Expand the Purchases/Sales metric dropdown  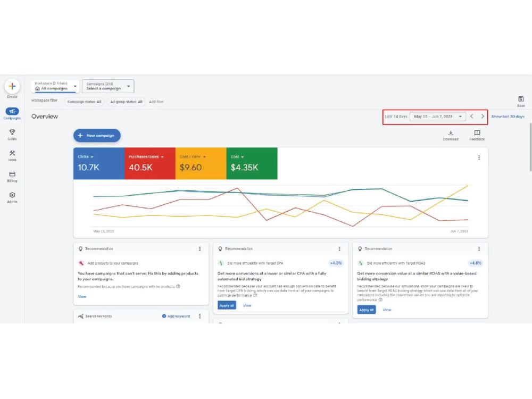(x=146, y=157)
